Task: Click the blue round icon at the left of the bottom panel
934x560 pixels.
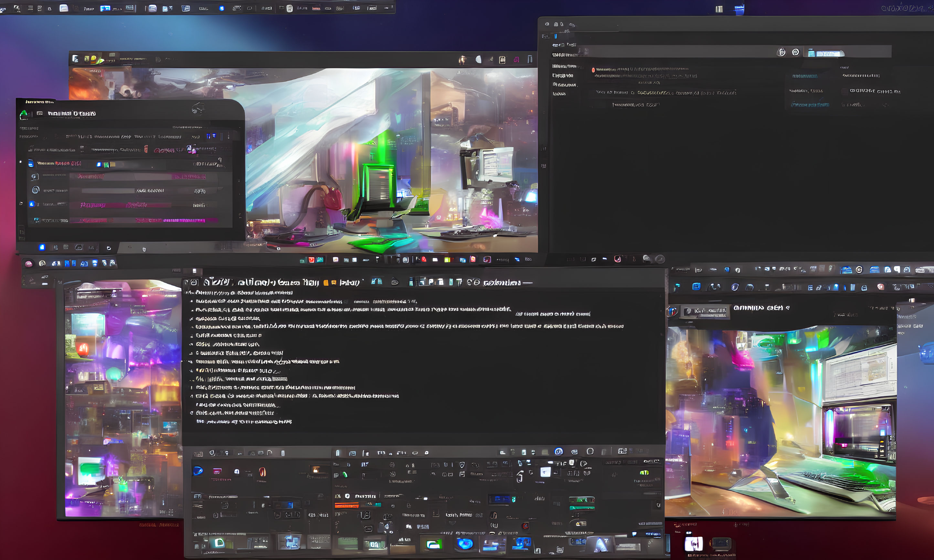Action: tap(198, 471)
